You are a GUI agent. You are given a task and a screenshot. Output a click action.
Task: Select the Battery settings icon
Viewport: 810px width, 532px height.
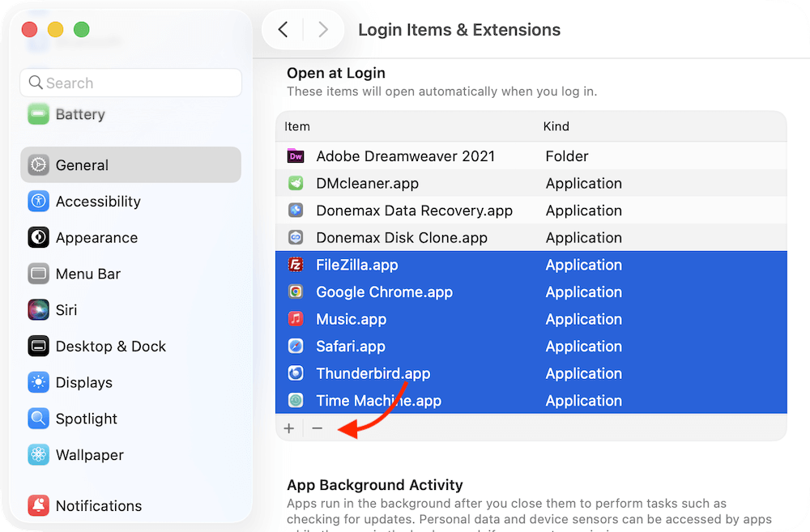coord(38,114)
